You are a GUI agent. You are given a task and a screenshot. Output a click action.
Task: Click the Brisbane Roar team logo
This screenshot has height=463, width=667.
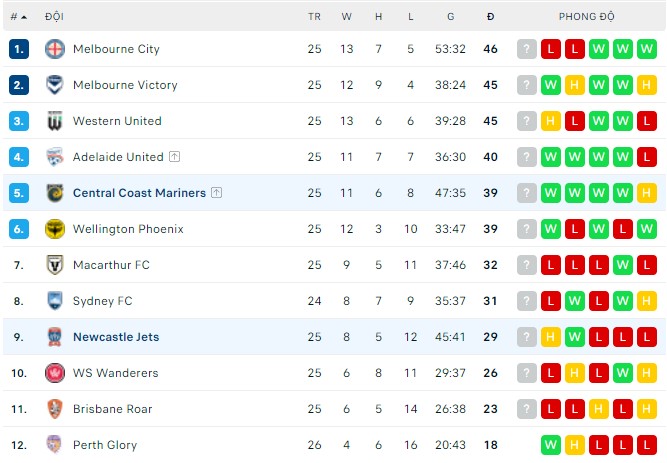coord(55,409)
